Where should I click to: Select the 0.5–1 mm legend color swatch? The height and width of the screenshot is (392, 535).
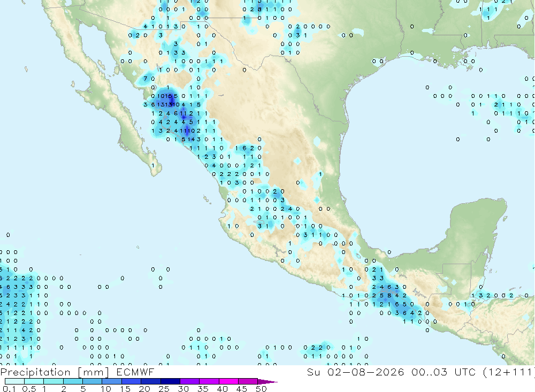tap(34, 381)
